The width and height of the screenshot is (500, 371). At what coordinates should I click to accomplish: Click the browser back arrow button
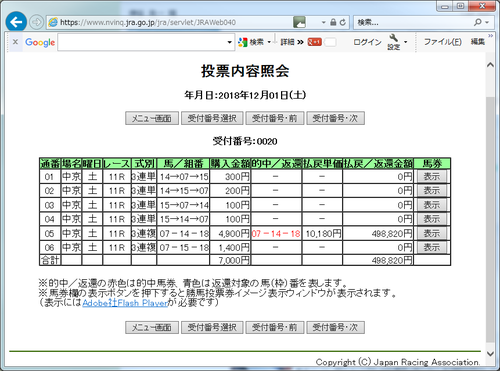[16, 22]
